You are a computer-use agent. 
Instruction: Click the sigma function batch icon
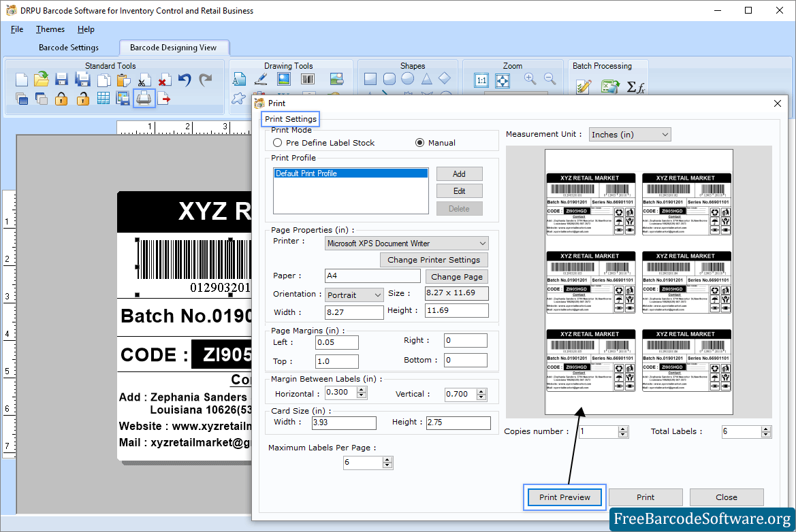click(635, 87)
